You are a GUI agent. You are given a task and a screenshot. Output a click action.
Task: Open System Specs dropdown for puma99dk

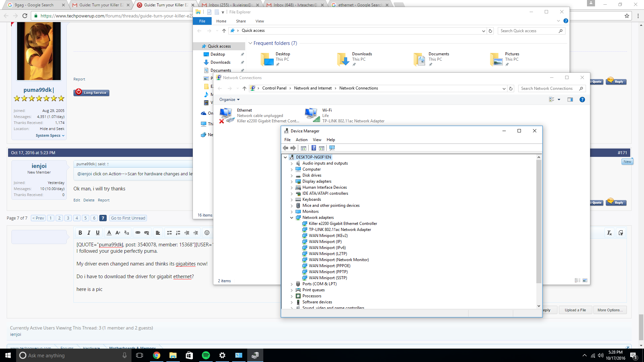[x=50, y=135]
